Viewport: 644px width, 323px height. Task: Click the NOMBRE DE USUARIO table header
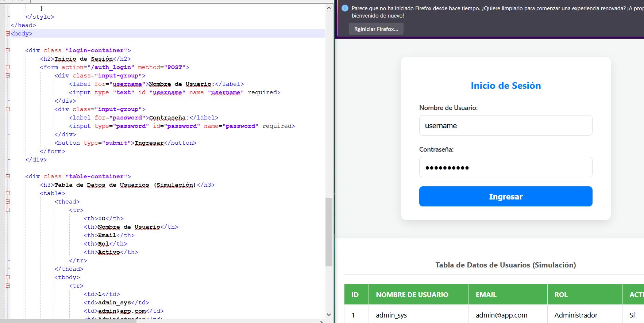412,294
